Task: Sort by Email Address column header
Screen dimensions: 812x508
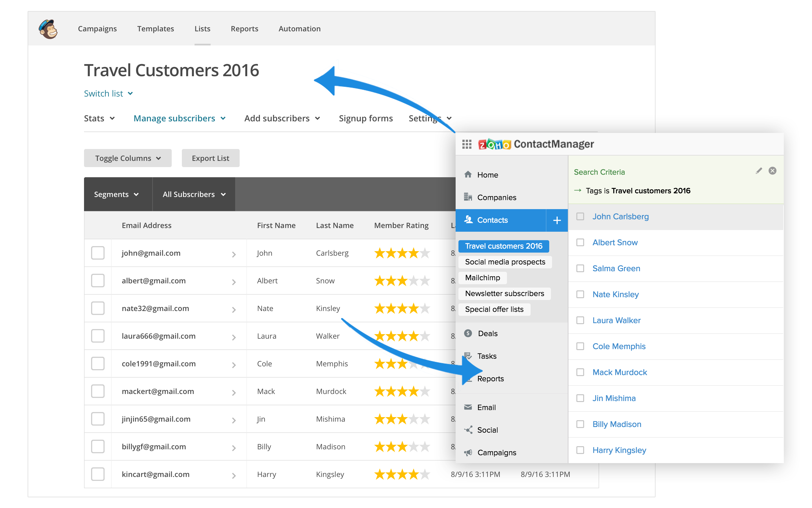Action: 146,225
